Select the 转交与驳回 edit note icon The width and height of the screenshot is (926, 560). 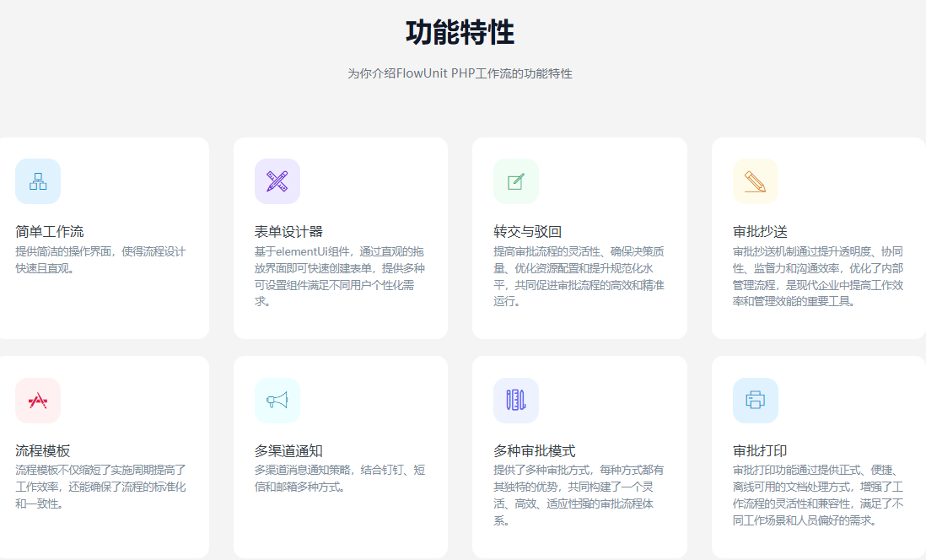pyautogui.click(x=516, y=181)
